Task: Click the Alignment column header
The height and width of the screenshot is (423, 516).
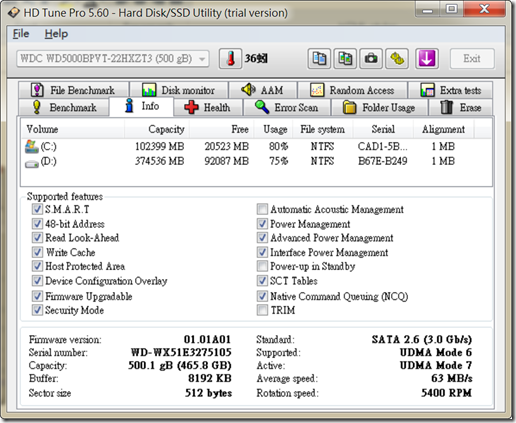Action: click(443, 129)
